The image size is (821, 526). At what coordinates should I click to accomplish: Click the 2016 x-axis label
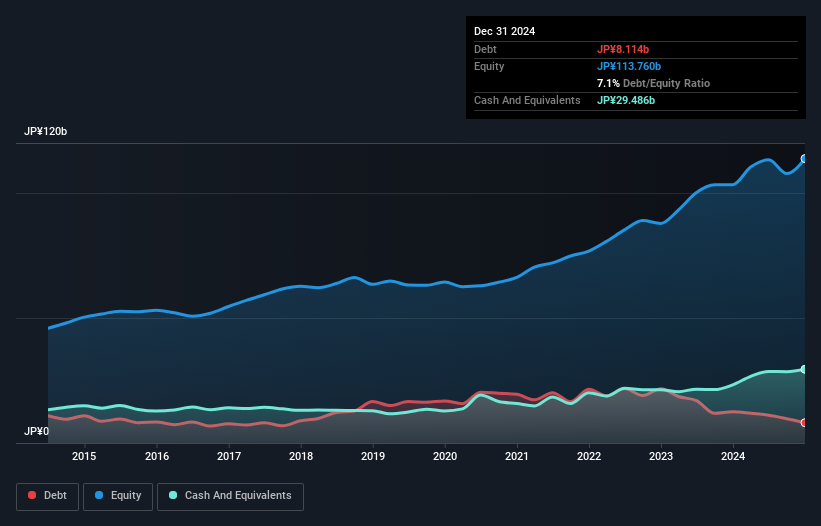[157, 456]
